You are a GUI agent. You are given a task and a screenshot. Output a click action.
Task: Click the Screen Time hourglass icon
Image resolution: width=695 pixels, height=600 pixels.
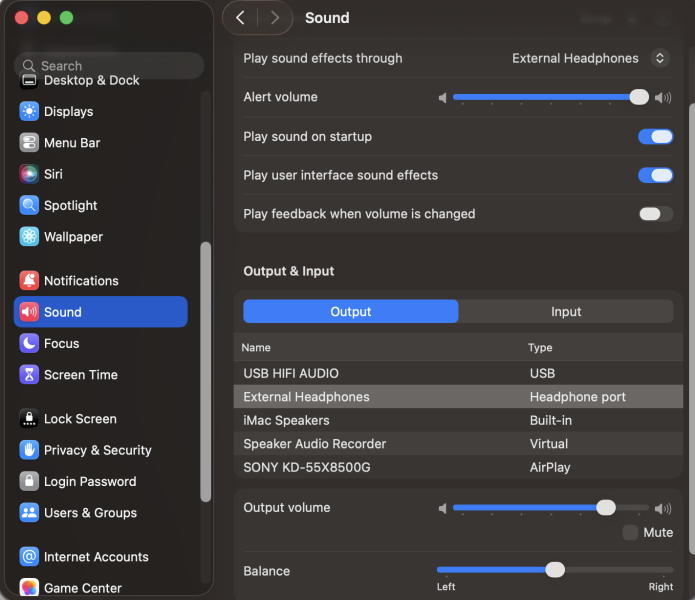[x=29, y=375]
